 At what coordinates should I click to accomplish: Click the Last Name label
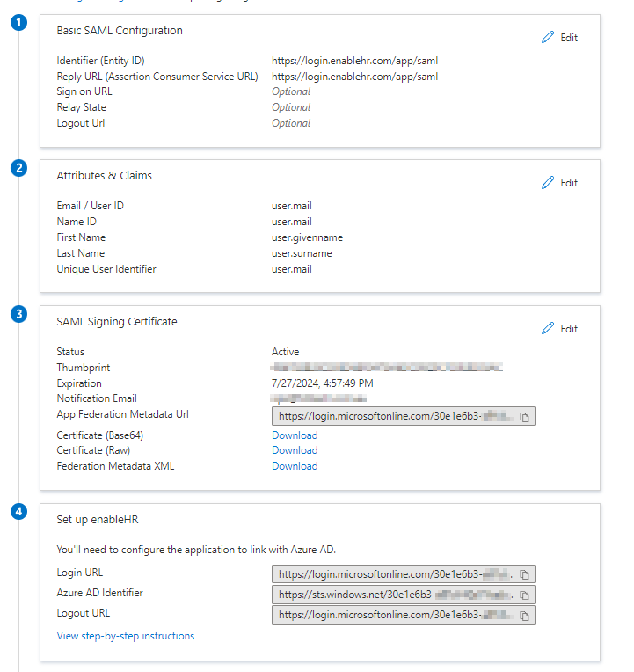coord(81,253)
